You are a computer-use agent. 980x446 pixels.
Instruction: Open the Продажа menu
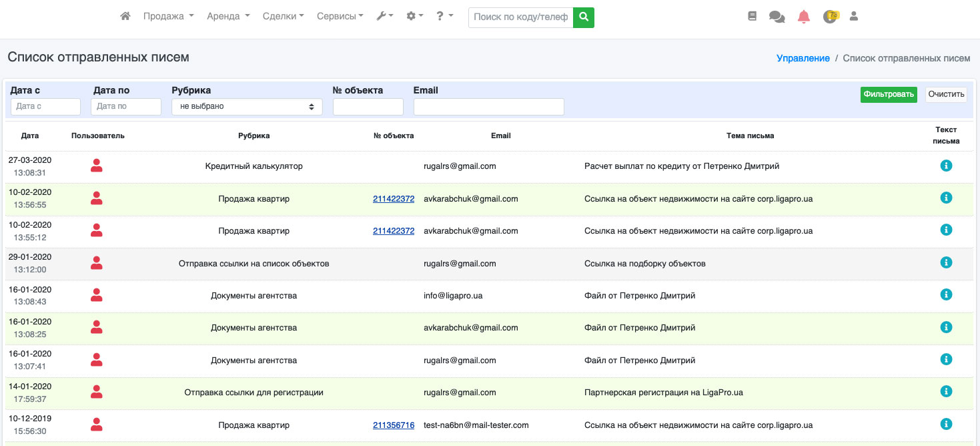(x=168, y=16)
